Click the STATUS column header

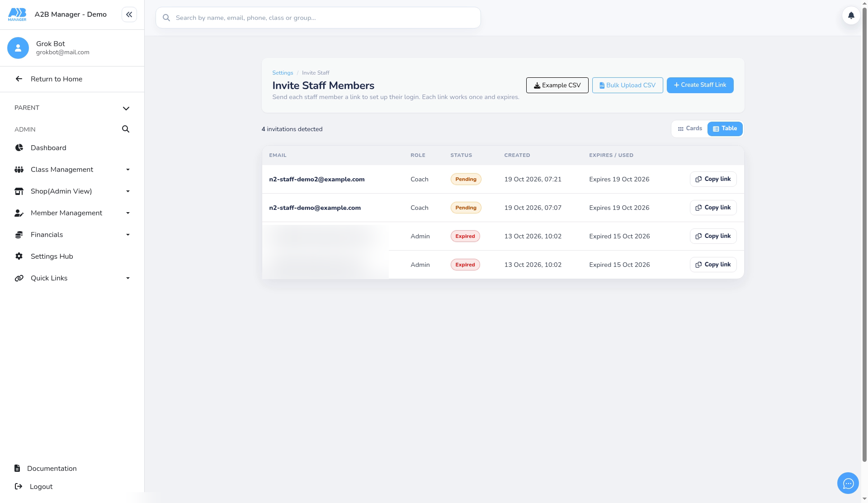point(461,155)
